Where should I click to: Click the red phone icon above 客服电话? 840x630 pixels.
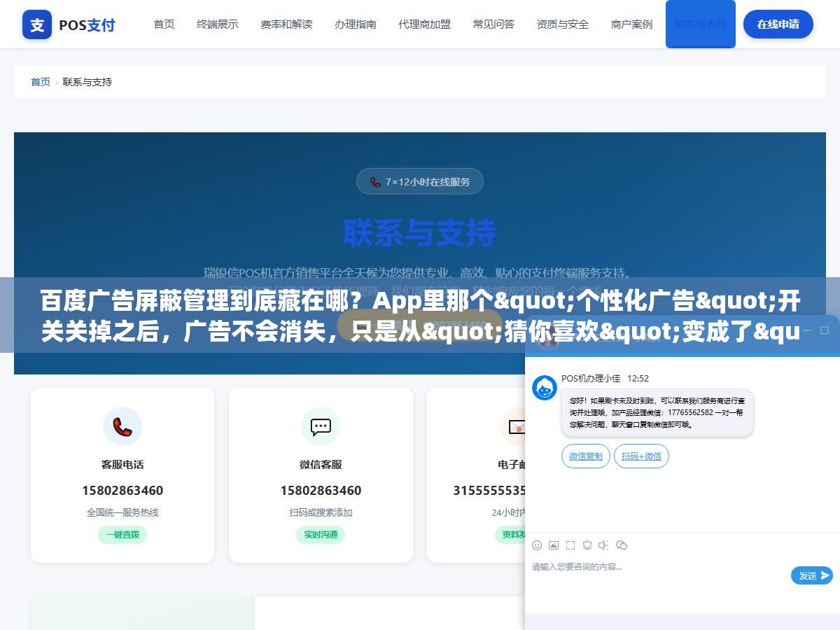point(122,426)
